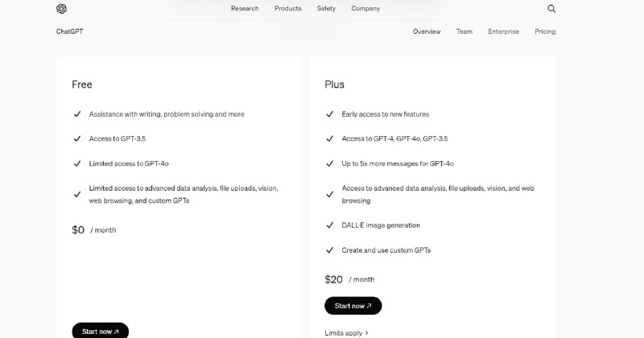
Task: Click checkmark beside Access to GPT-3.5
Action: (77, 139)
